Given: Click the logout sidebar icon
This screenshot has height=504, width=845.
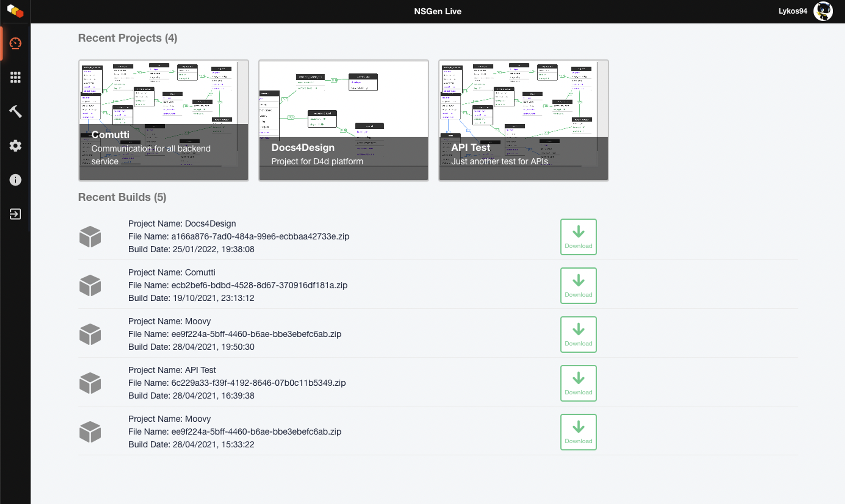Looking at the screenshot, I should (15, 214).
